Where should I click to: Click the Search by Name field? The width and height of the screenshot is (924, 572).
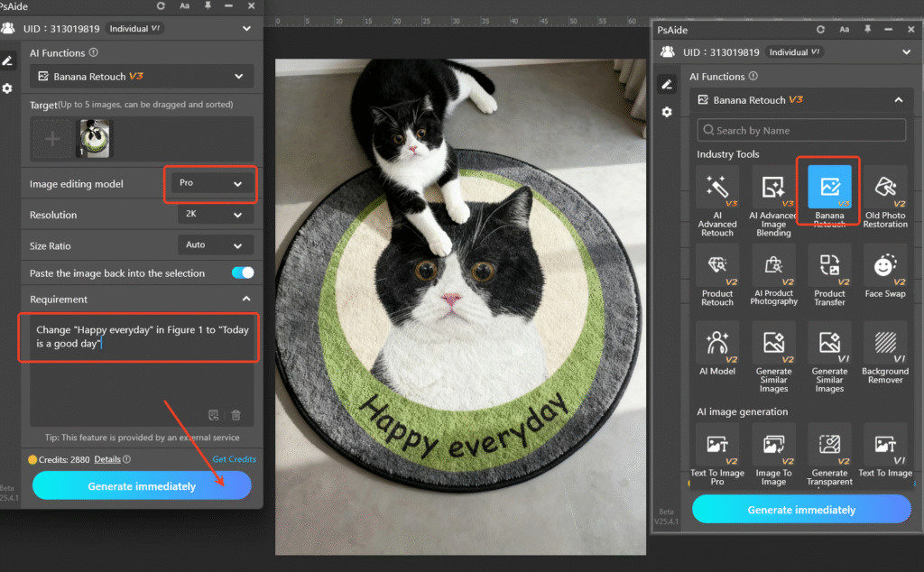point(801,131)
